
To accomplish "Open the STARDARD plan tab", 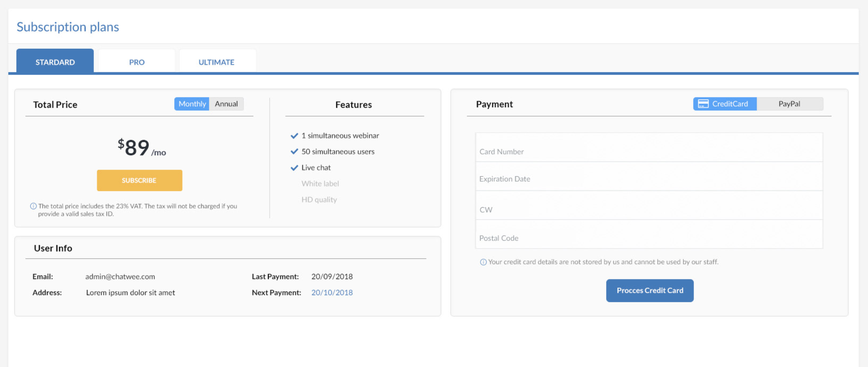I will 55,62.
